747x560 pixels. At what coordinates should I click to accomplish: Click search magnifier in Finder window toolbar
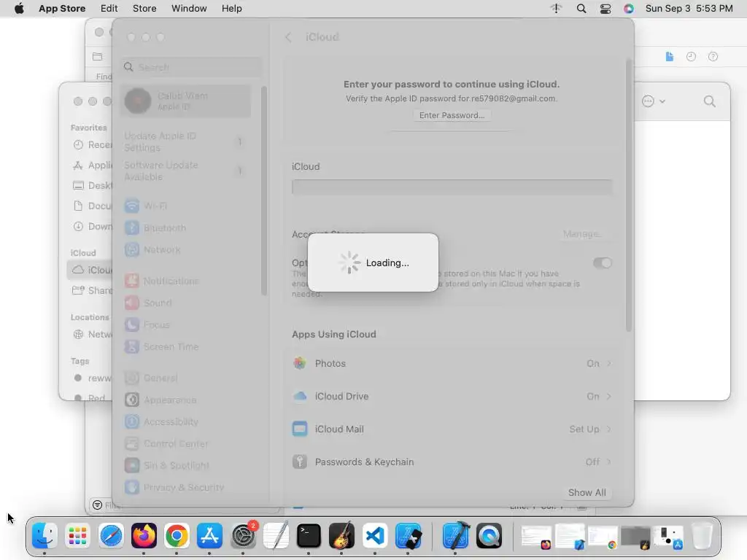pyautogui.click(x=709, y=101)
